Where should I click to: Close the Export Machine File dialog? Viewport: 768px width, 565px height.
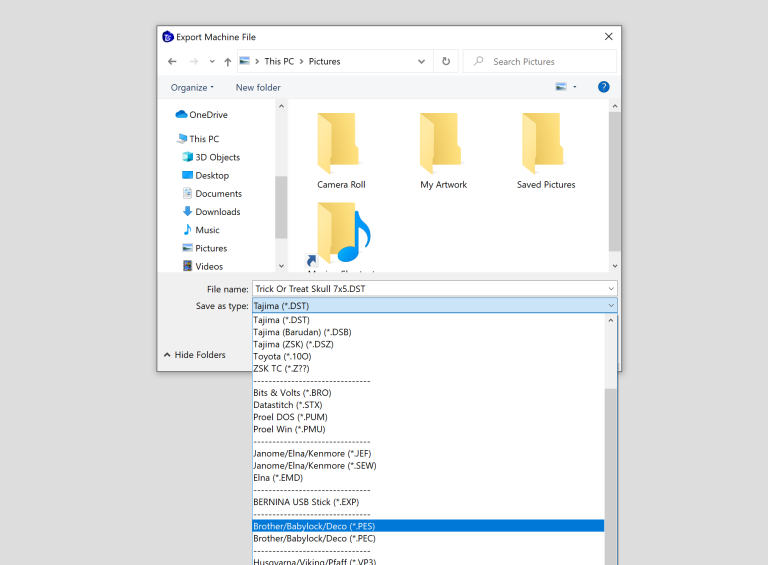(608, 37)
